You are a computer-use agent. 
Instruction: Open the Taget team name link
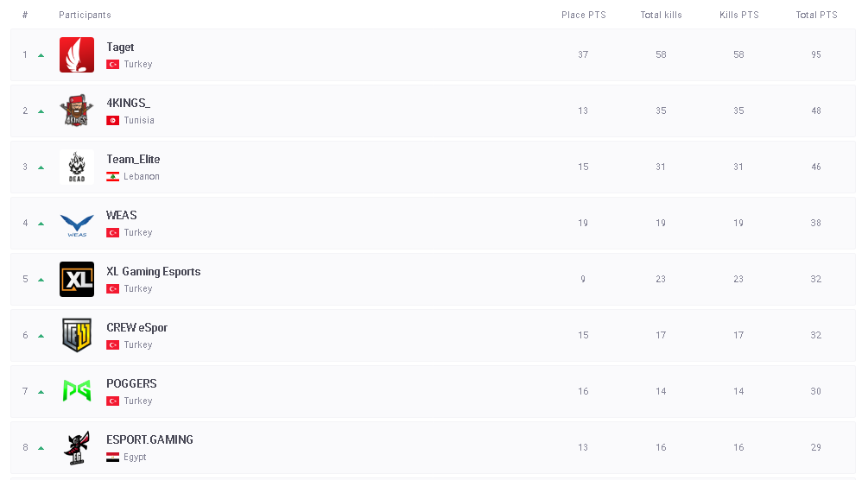coord(120,47)
